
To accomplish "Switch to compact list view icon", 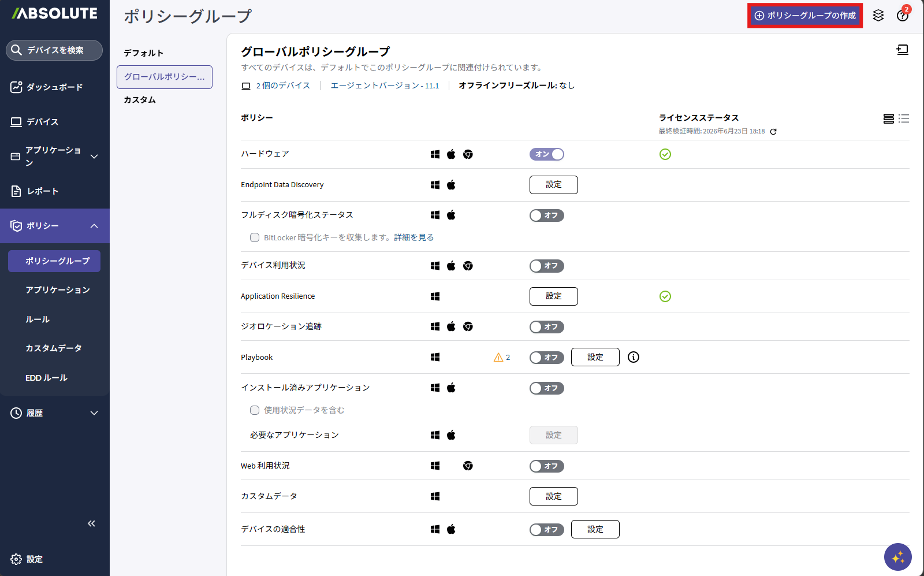I will click(x=904, y=118).
